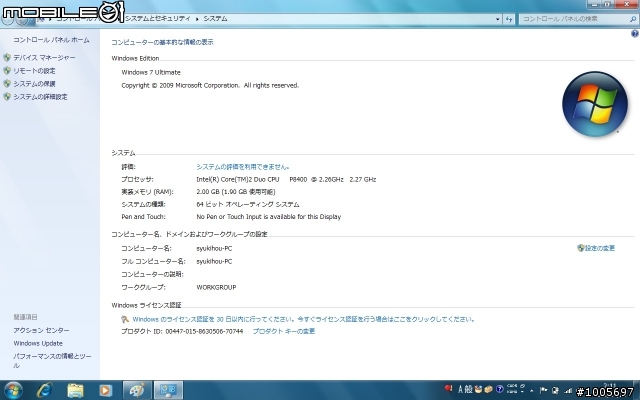The height and width of the screenshot is (400, 640).
Task: Click shield icon beside デバイス マネージャー
Action: point(7,58)
